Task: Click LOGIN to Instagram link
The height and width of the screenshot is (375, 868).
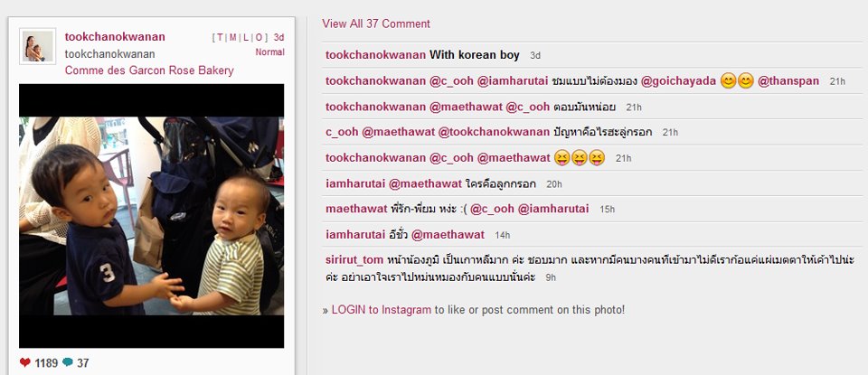Action: click(x=381, y=310)
